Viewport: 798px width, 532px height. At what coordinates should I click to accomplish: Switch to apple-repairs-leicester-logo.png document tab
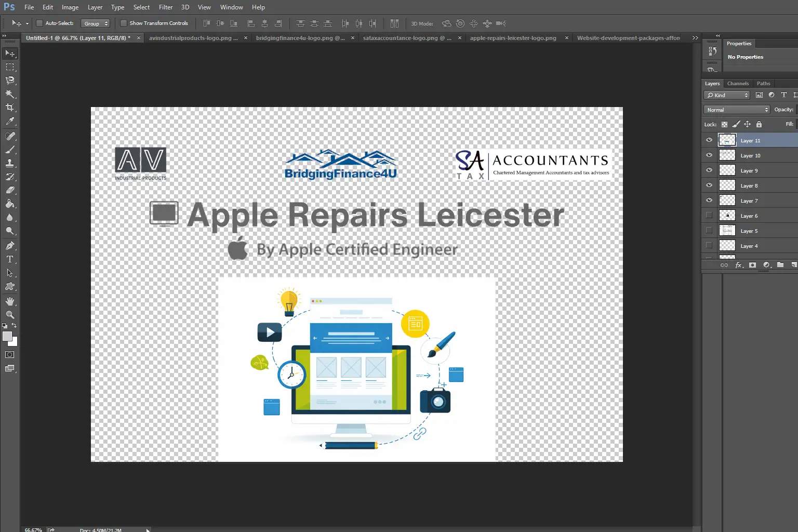pyautogui.click(x=513, y=38)
